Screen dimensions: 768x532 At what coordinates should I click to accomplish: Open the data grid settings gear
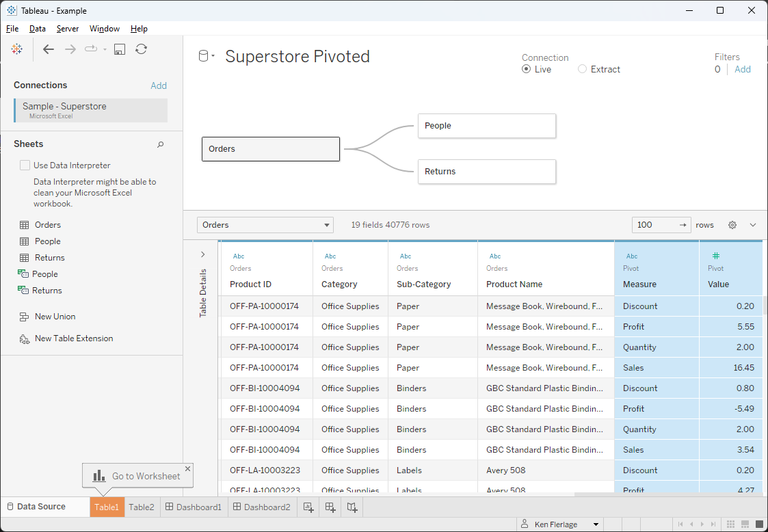pos(732,225)
